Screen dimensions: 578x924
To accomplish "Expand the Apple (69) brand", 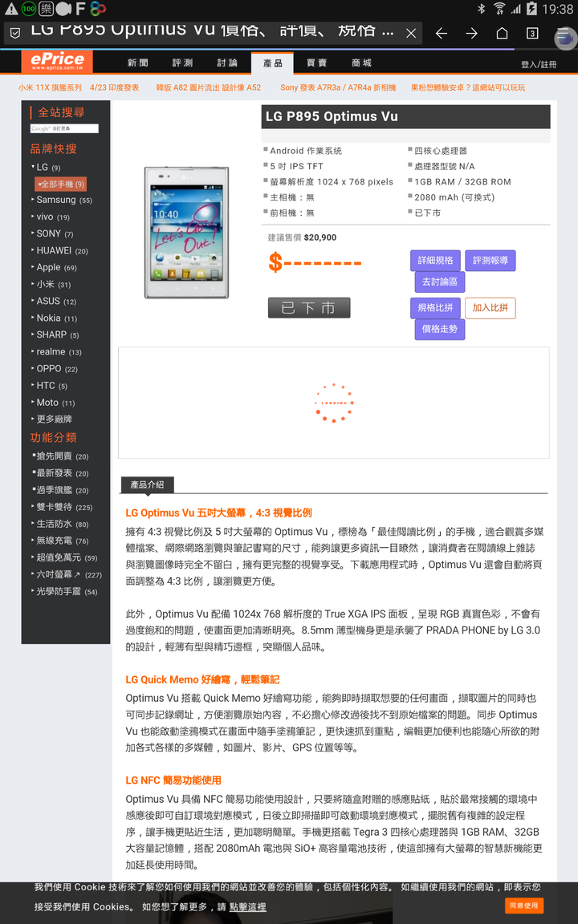I will click(x=54, y=268).
